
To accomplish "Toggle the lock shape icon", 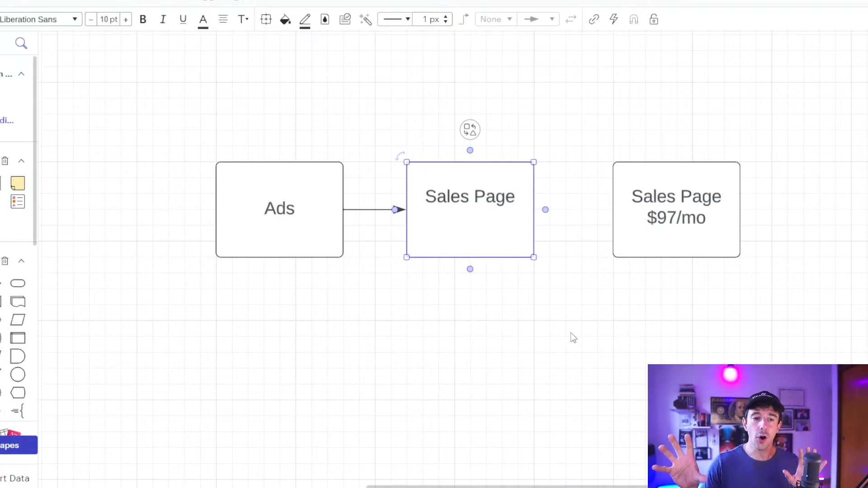I will point(654,19).
